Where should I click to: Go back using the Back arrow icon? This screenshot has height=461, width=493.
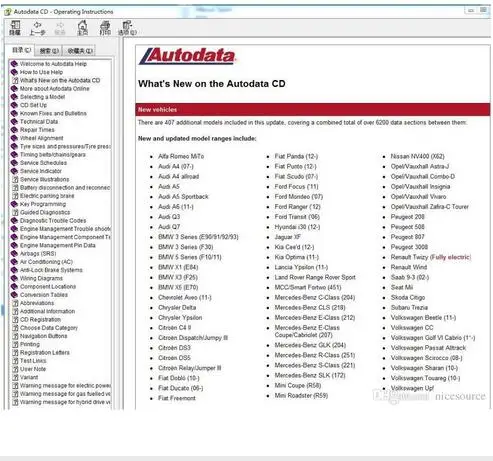37,28
